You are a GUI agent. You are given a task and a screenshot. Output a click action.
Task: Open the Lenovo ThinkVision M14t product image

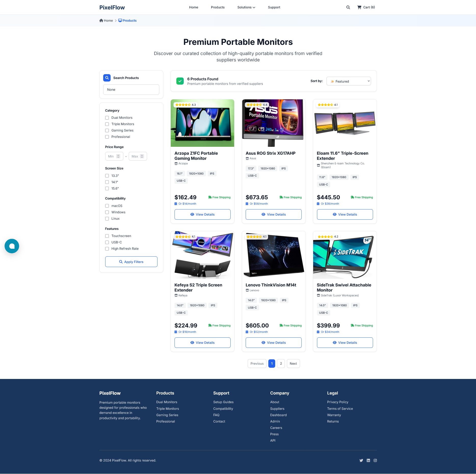click(274, 255)
